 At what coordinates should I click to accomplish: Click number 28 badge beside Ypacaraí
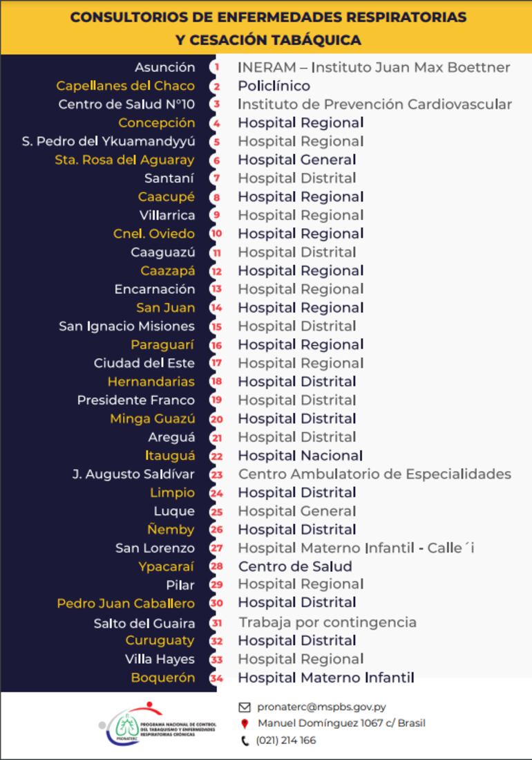216,566
